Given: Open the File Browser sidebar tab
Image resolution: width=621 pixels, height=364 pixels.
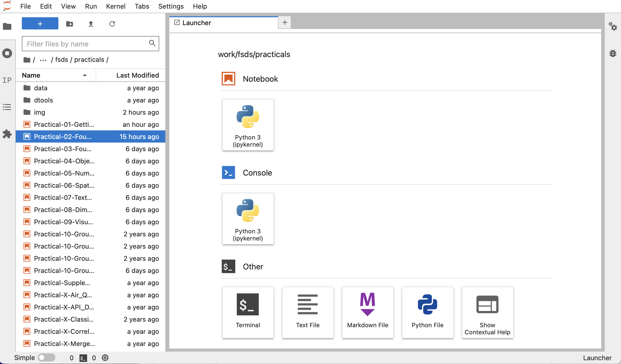Looking at the screenshot, I should coord(7,26).
